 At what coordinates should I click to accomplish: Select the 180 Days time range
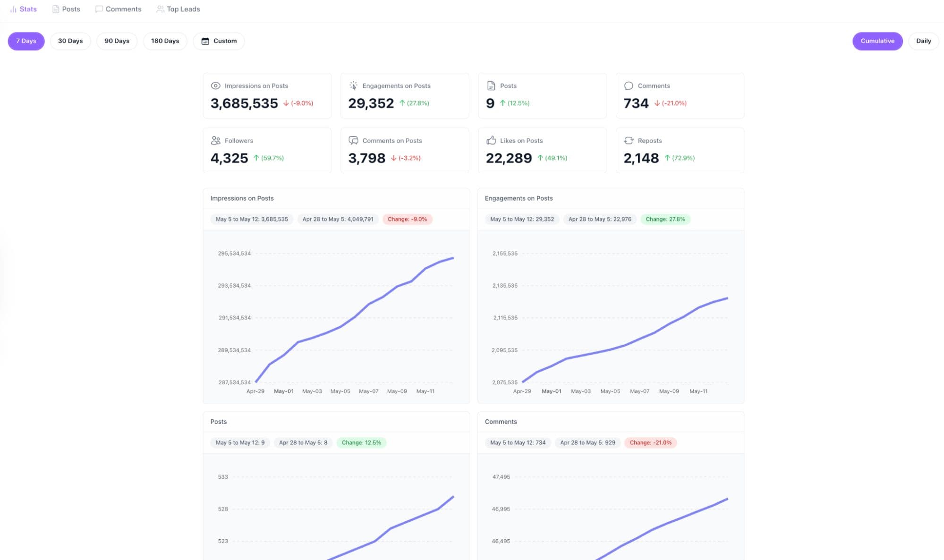click(x=165, y=41)
